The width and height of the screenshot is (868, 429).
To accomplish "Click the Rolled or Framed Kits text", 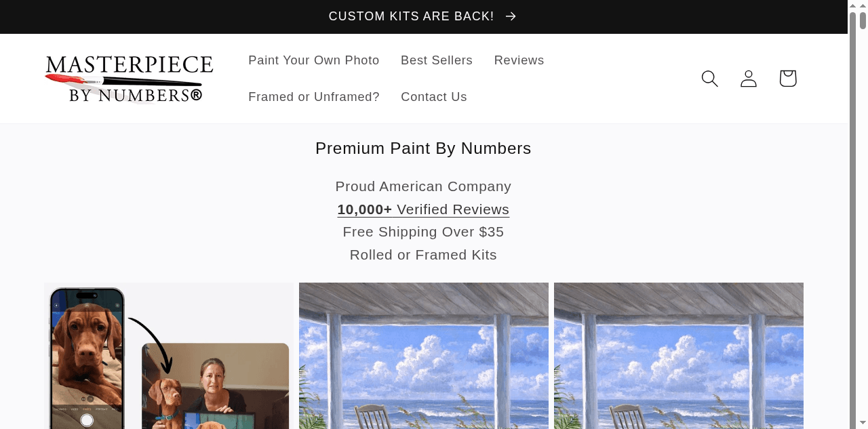I will [423, 255].
